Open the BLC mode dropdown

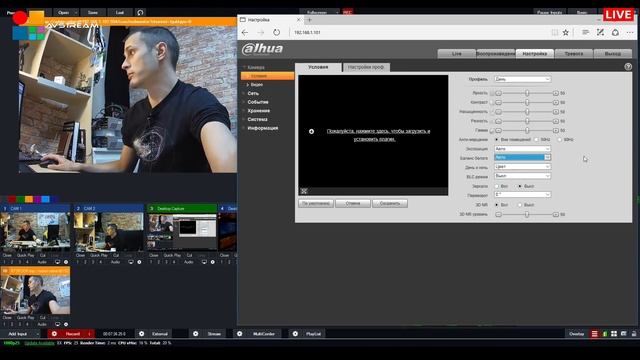(x=522, y=176)
